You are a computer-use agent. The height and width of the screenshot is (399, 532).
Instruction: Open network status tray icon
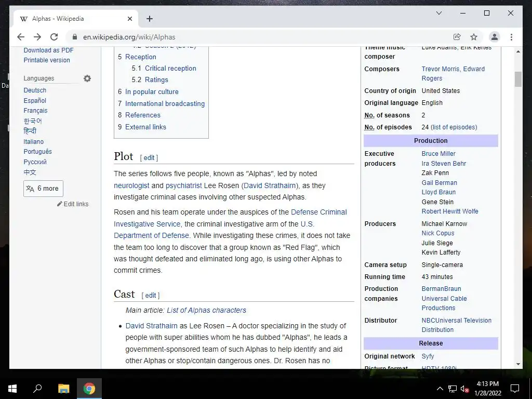[x=453, y=389]
